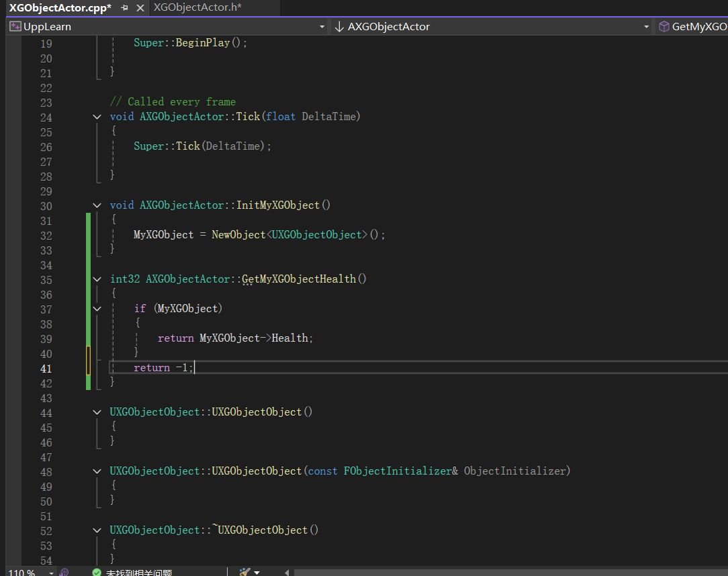This screenshot has width=728, height=576.
Task: Click the horizontal scrollbar track
Action: pyautogui.click(x=510, y=573)
